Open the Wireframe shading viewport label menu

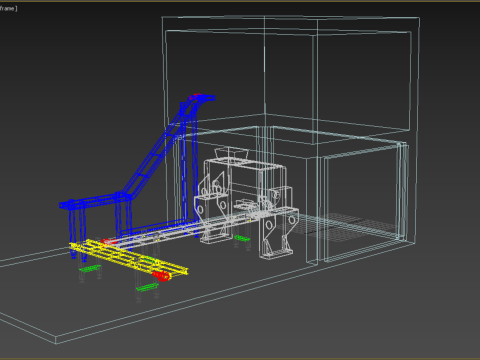(x=7, y=8)
